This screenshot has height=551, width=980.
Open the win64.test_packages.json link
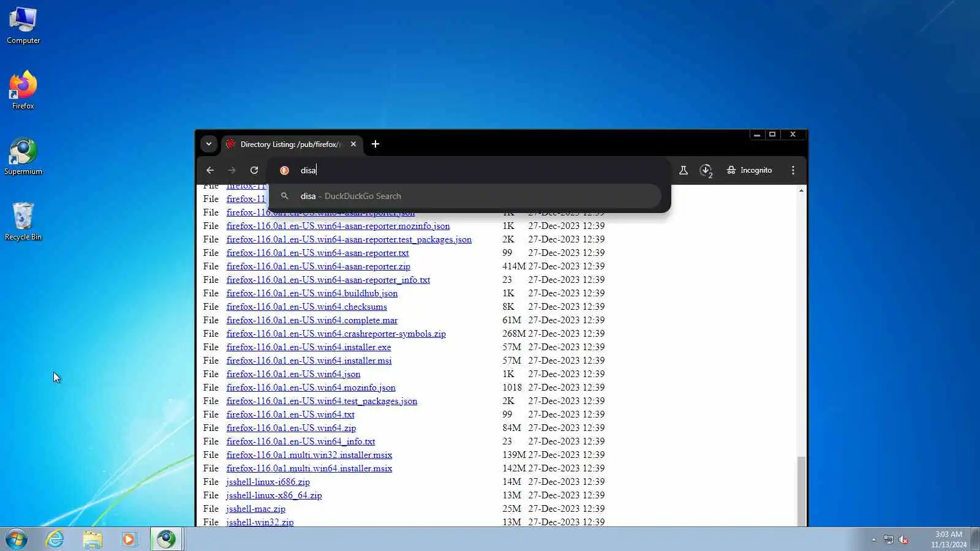[322, 401]
